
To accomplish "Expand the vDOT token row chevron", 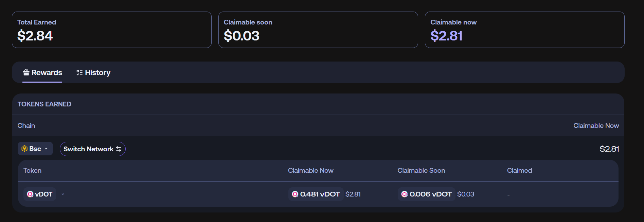I will [x=63, y=194].
